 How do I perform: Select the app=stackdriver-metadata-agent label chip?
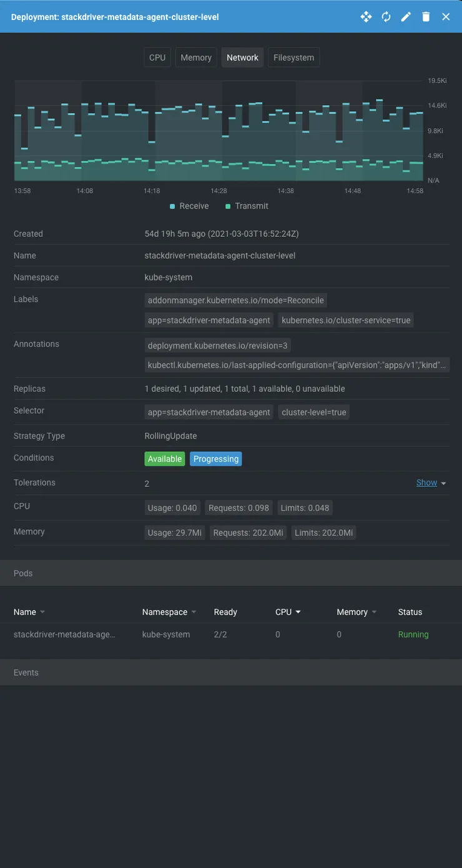pos(207,319)
